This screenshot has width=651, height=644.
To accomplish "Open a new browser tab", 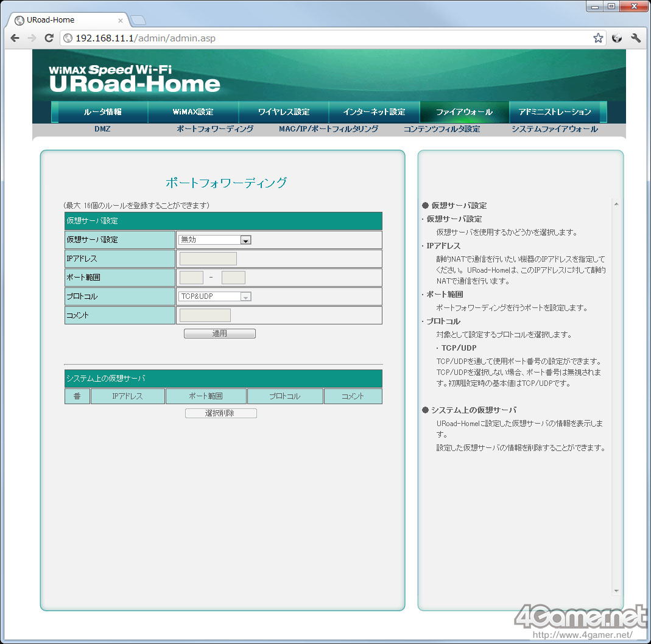I will pos(138,20).
